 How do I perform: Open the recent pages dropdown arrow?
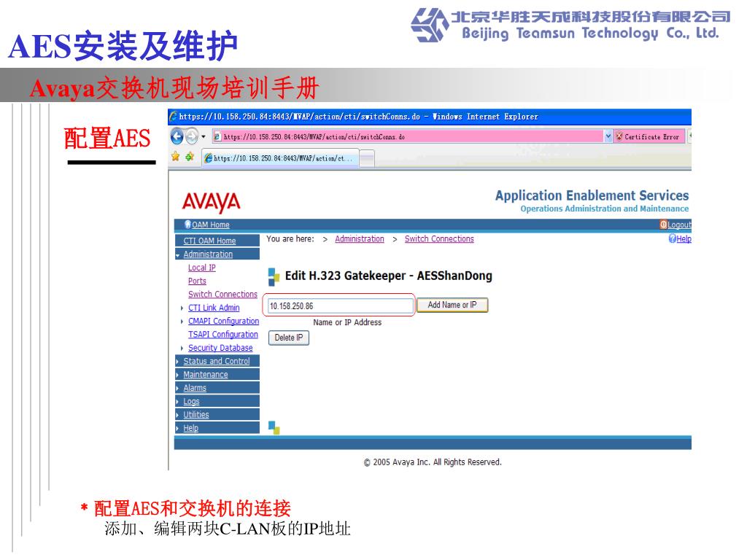point(204,136)
